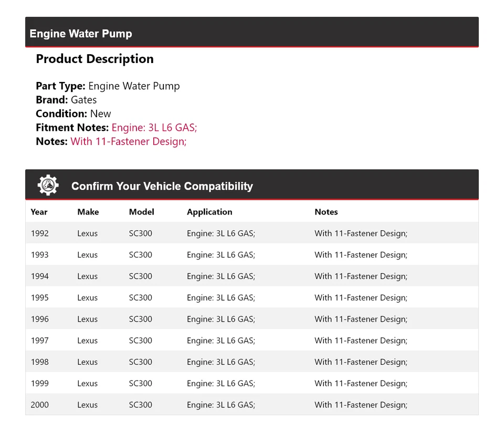
Task: Click Lexus in the 1994 row
Action: coord(87,276)
